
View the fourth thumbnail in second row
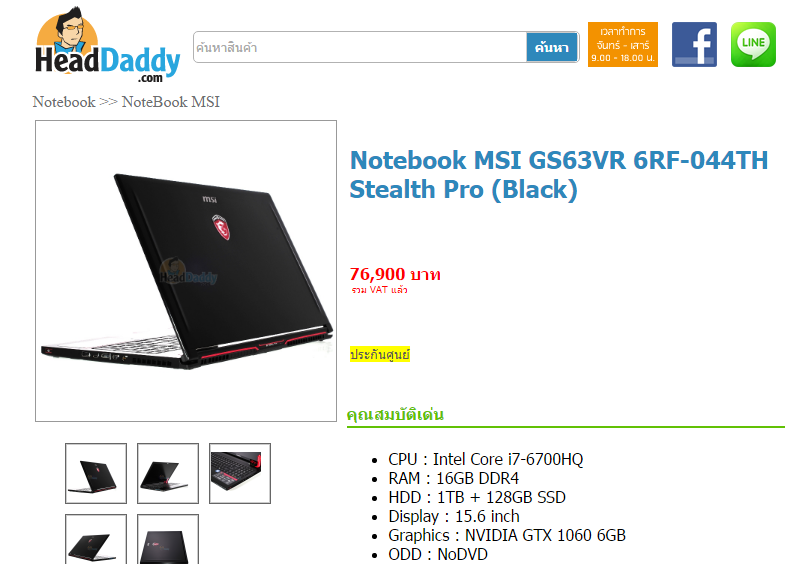96,539
